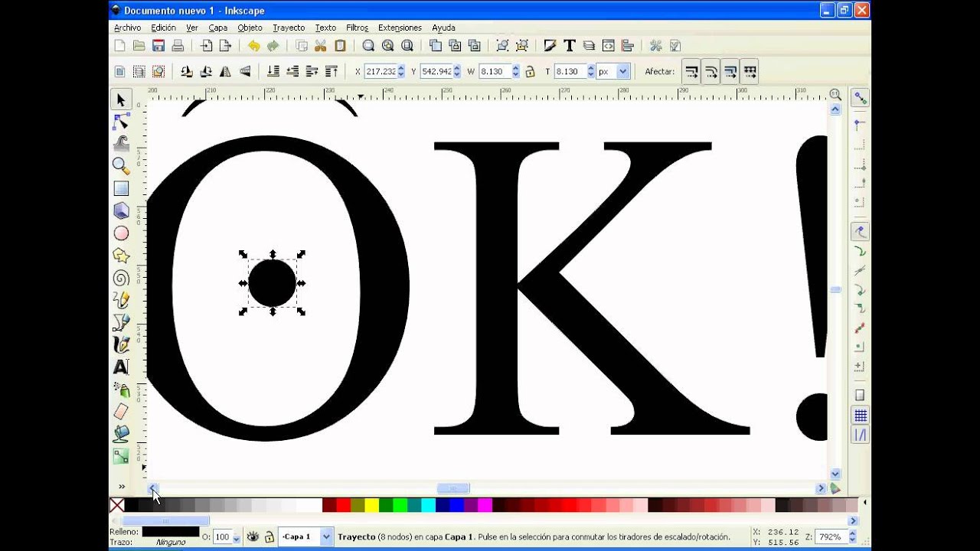Select the Pencil freehand tool

point(121,300)
